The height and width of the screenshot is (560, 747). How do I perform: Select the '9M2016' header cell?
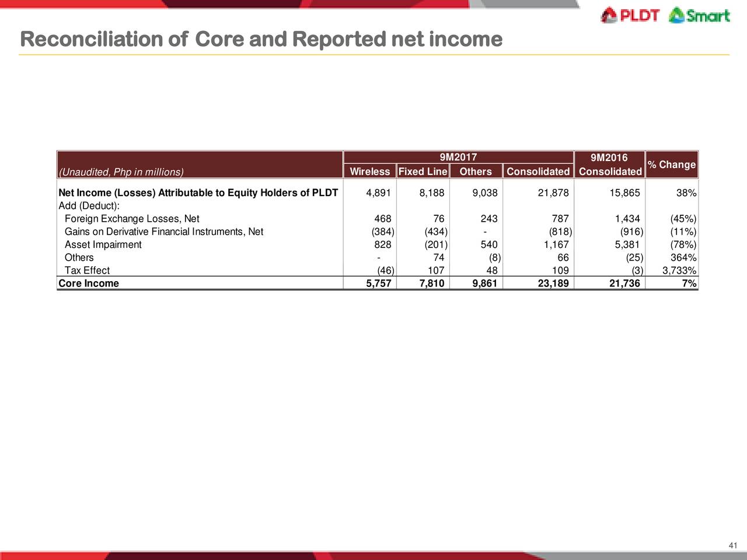click(x=609, y=157)
